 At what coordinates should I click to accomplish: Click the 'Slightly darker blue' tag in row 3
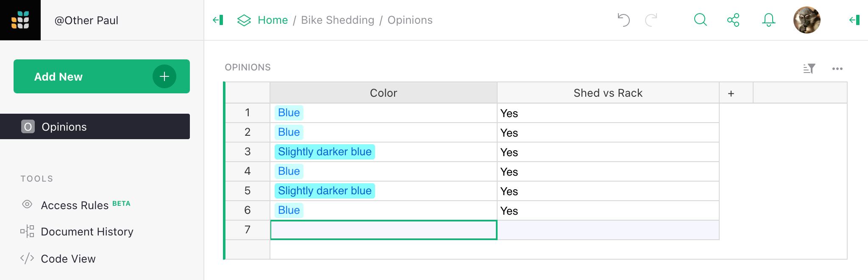tap(325, 152)
